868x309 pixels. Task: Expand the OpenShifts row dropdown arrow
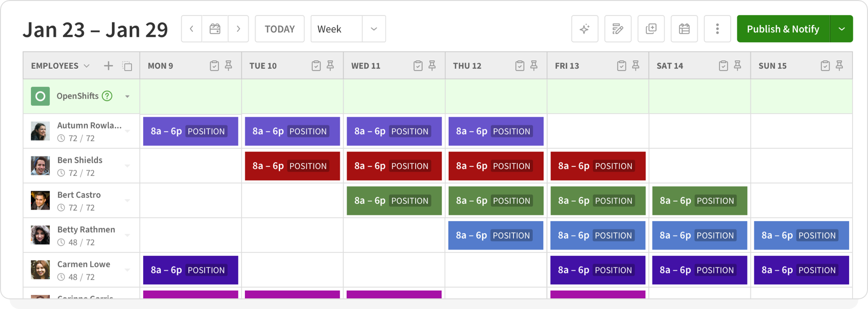[127, 96]
